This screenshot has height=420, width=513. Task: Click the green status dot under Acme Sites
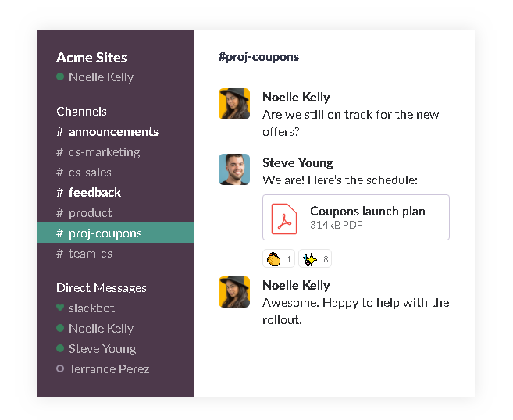click(x=60, y=77)
